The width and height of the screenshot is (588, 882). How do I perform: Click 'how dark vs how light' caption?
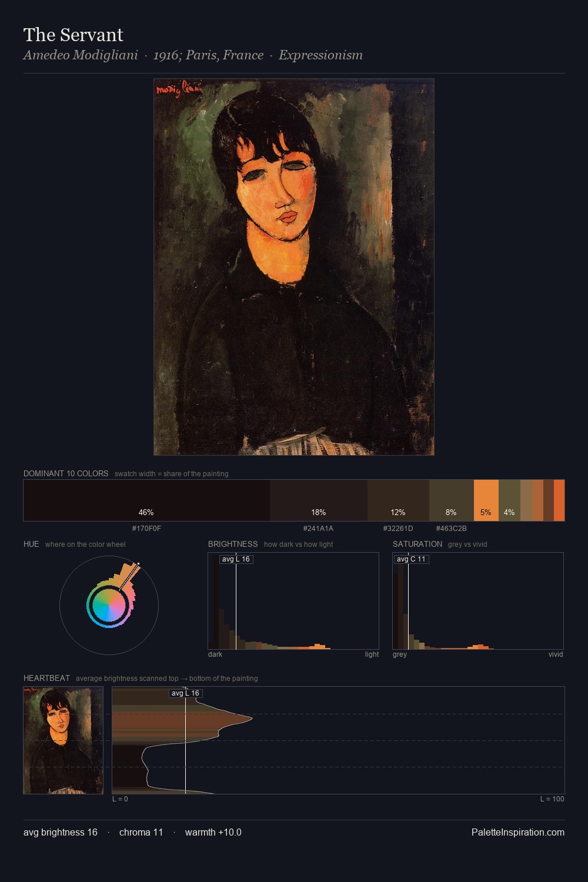(x=299, y=544)
